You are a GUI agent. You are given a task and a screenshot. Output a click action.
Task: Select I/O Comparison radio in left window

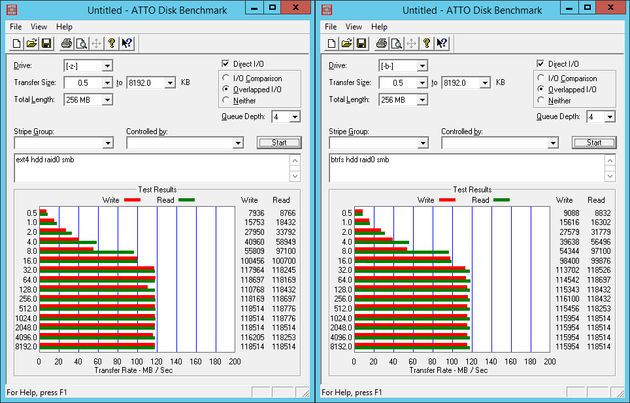(x=226, y=78)
